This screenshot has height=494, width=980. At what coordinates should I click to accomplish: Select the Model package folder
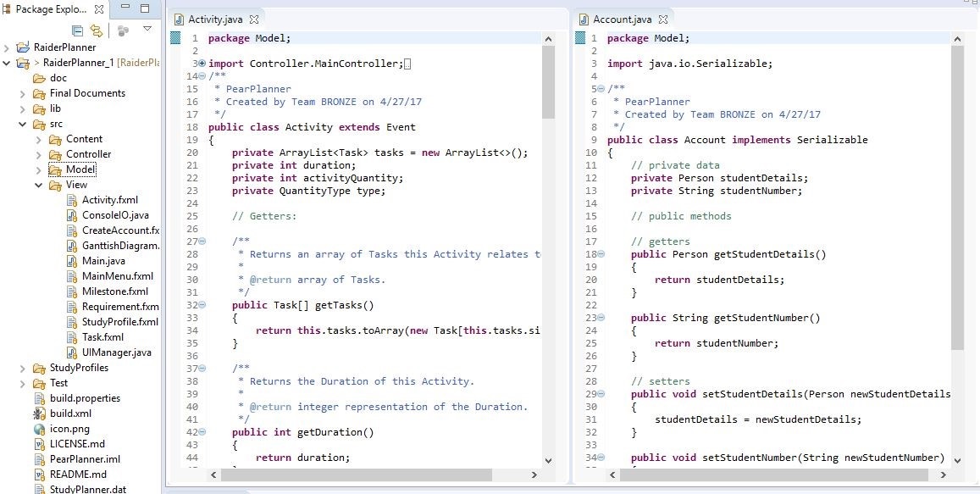coord(80,169)
